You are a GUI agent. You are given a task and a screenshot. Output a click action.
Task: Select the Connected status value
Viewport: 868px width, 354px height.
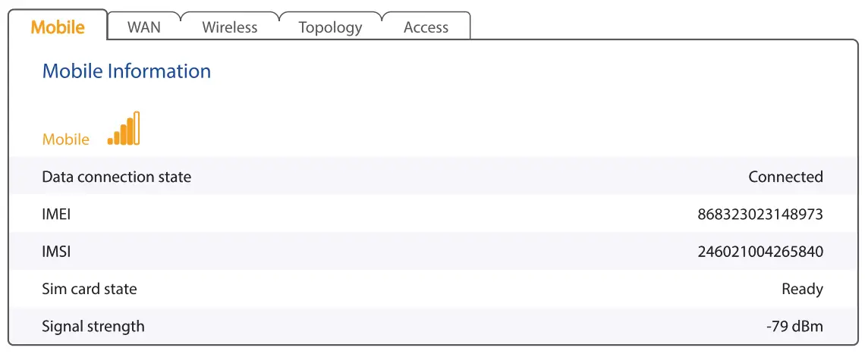[x=785, y=177]
